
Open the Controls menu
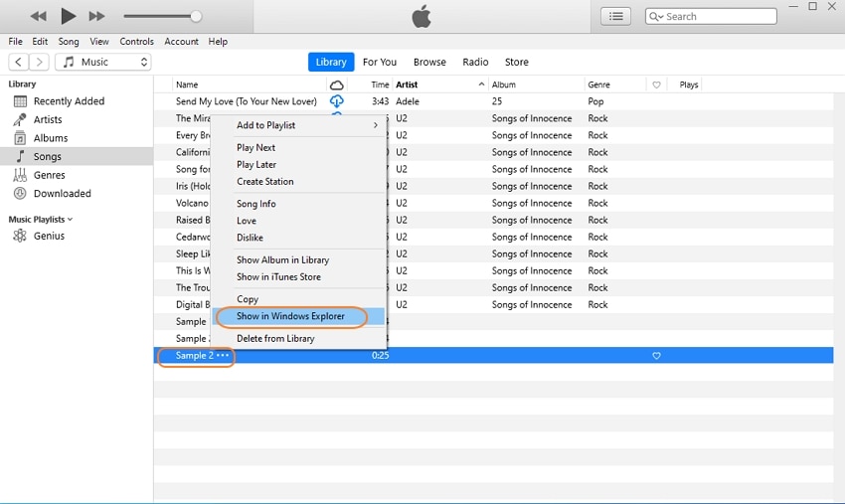(136, 42)
